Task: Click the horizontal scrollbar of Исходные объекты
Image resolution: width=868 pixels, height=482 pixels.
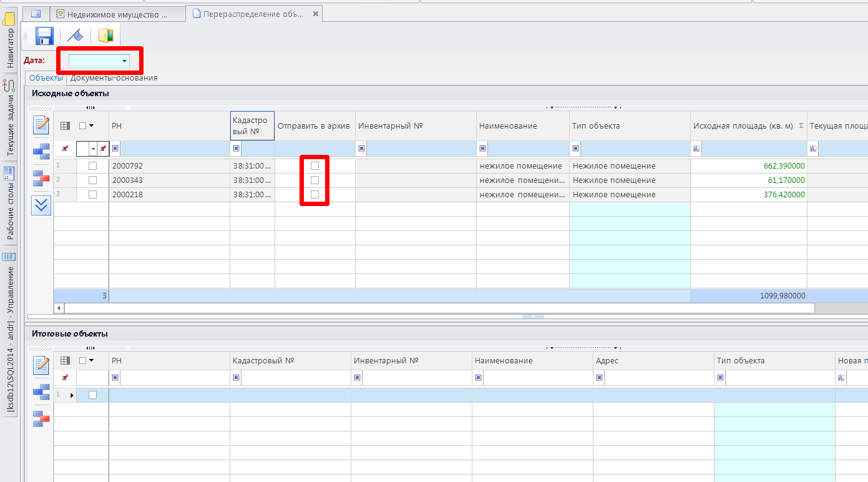Action: tap(439, 308)
